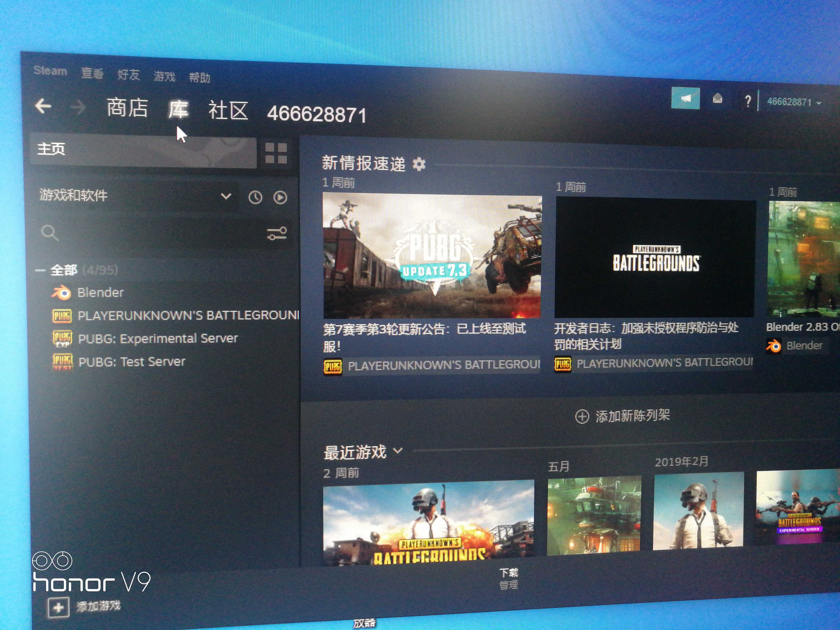
Task: Click 添加游戏 at bottom left
Action: click(99, 606)
